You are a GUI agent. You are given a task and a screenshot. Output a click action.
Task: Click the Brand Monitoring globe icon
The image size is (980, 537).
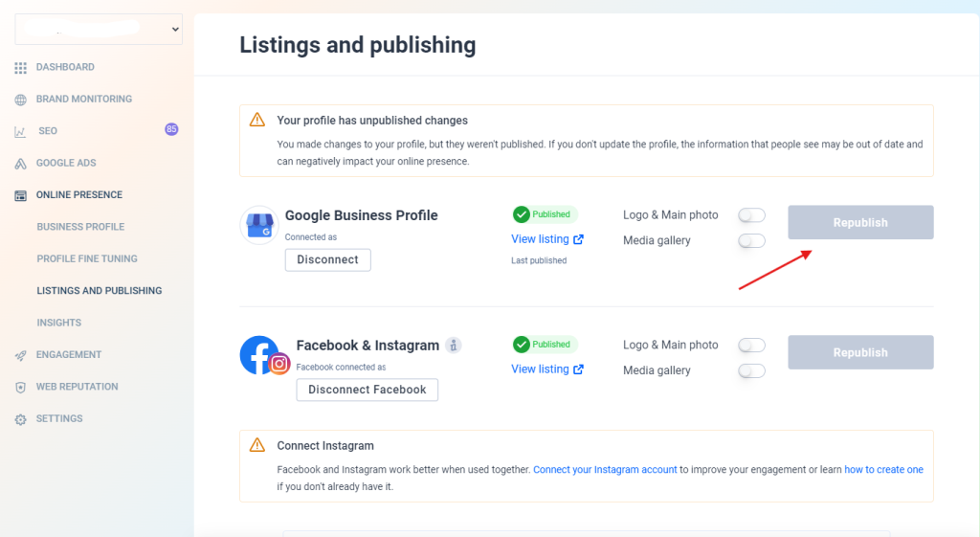click(20, 100)
